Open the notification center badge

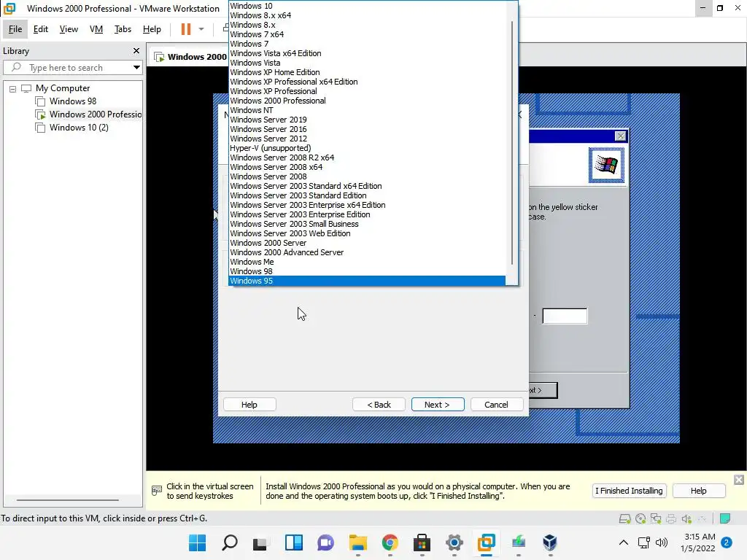pos(727,542)
